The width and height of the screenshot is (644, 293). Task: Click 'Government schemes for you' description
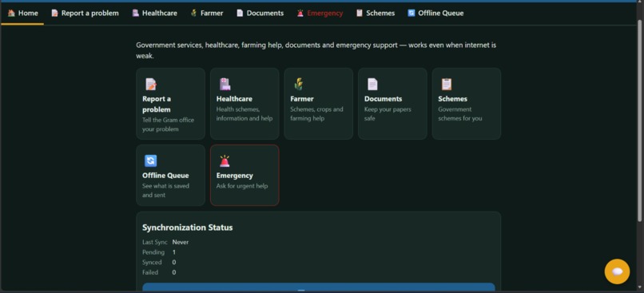click(x=460, y=114)
